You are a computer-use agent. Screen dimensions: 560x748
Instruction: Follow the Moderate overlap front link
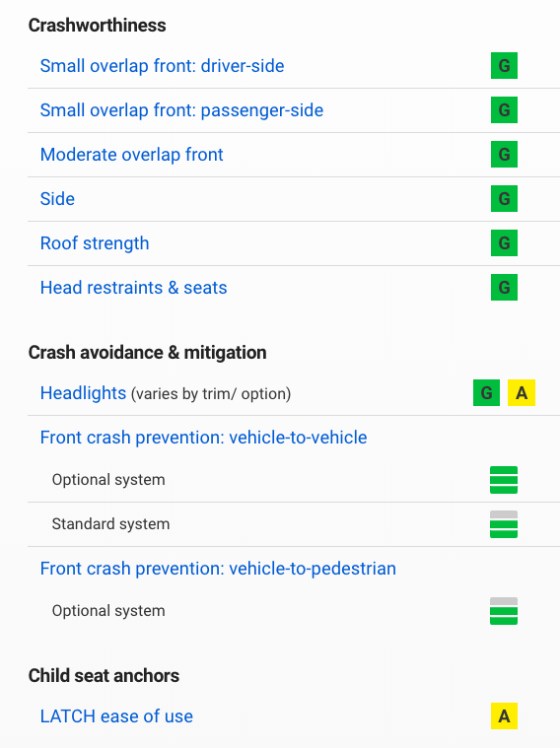point(132,155)
